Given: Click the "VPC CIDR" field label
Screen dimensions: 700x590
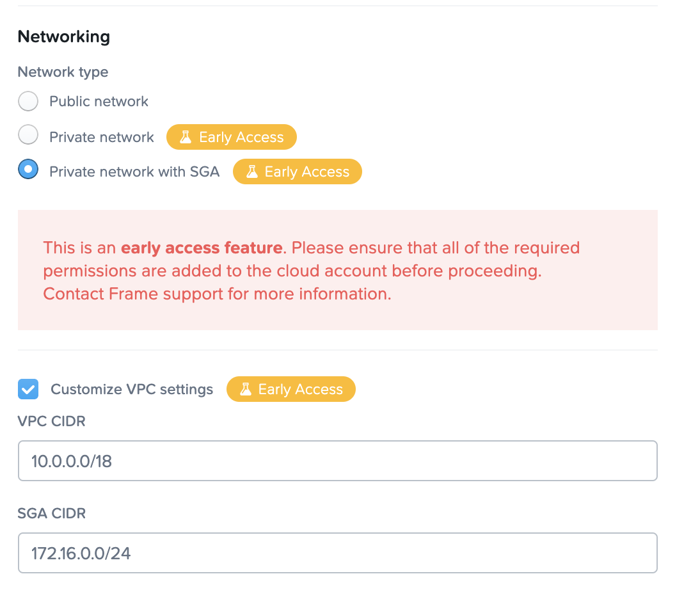Looking at the screenshot, I should (x=51, y=421).
